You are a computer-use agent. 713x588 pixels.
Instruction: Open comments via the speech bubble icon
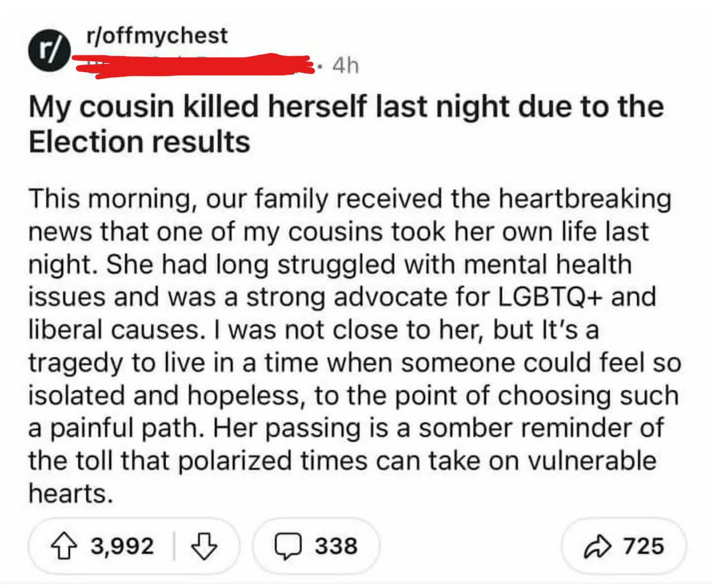[288, 546]
